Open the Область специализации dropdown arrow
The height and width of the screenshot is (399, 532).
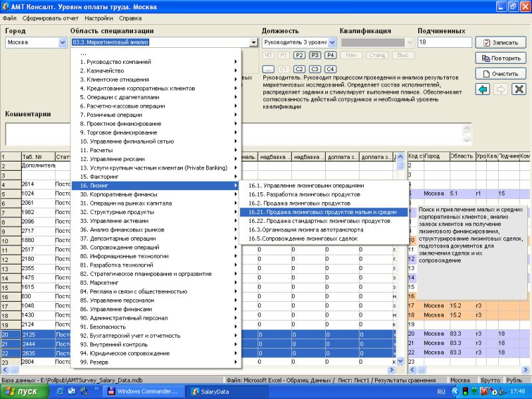coord(253,43)
